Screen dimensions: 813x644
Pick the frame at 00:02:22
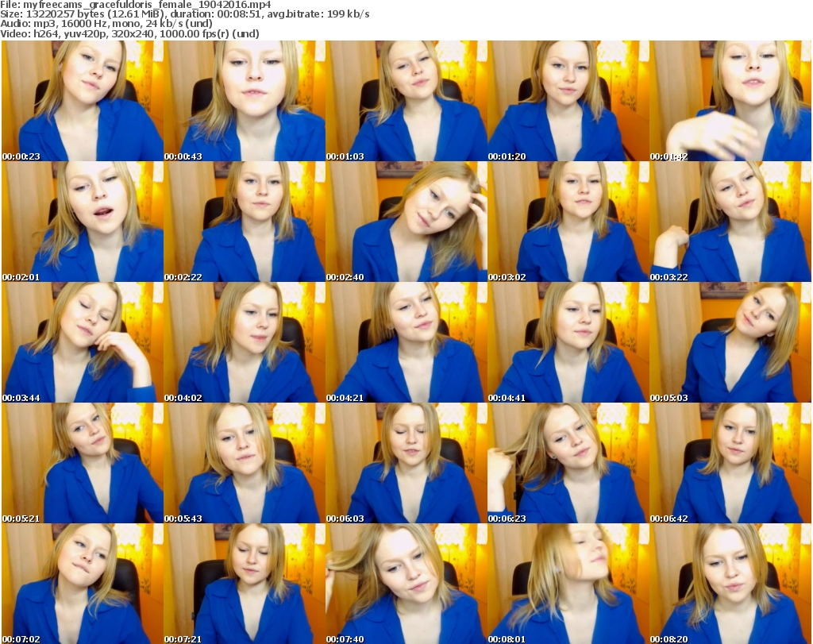point(245,222)
